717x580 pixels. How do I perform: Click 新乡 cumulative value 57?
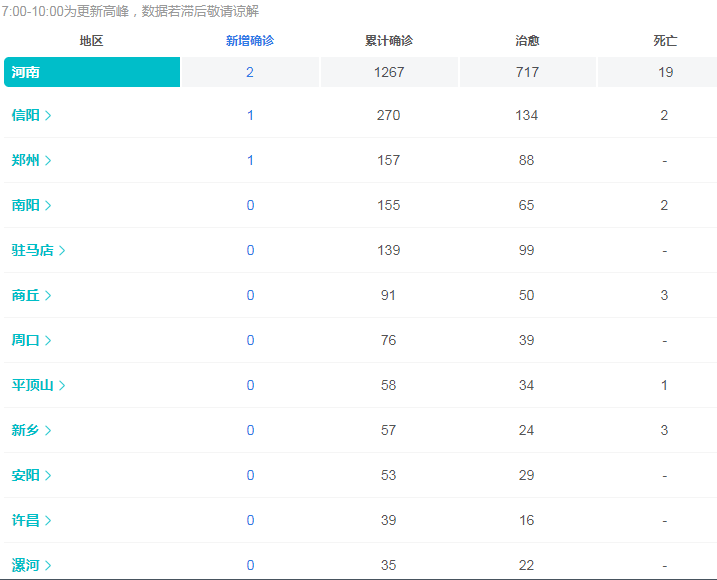click(388, 430)
